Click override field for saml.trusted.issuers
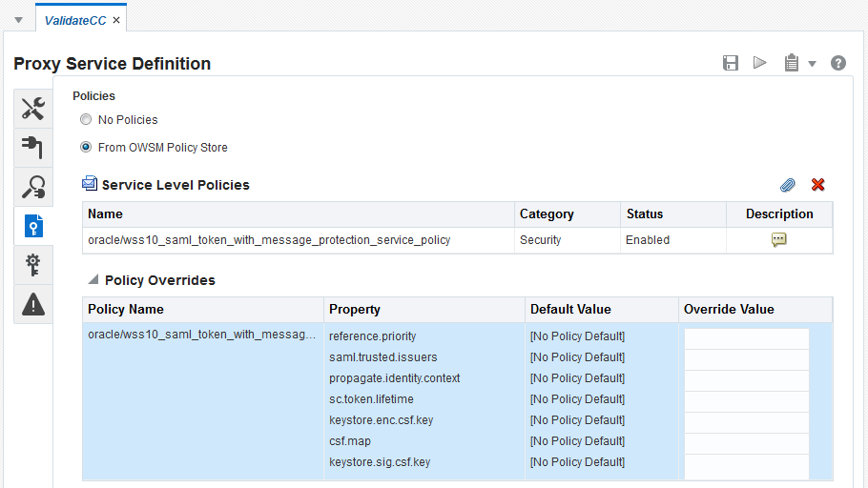This screenshot has height=488, width=868. pos(746,359)
